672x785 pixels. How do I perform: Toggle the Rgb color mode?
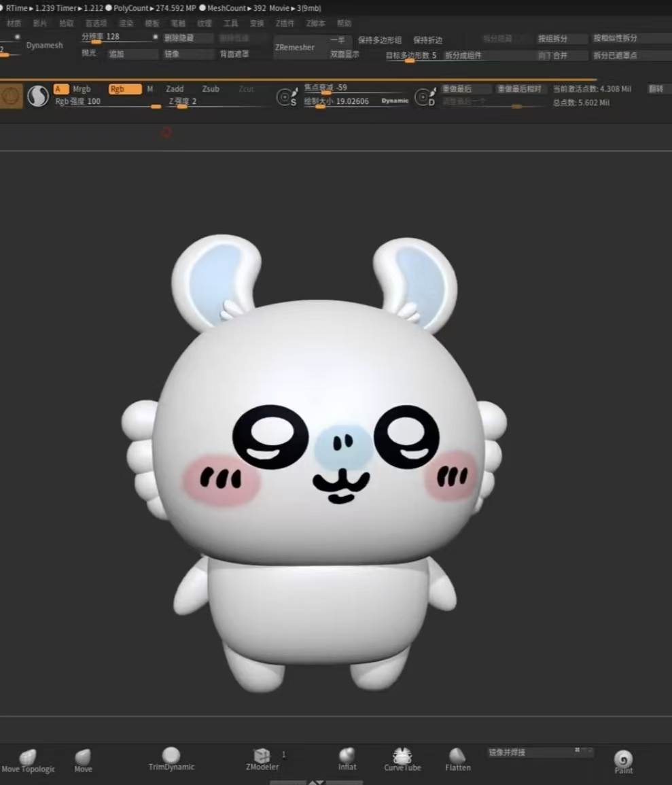[x=124, y=88]
